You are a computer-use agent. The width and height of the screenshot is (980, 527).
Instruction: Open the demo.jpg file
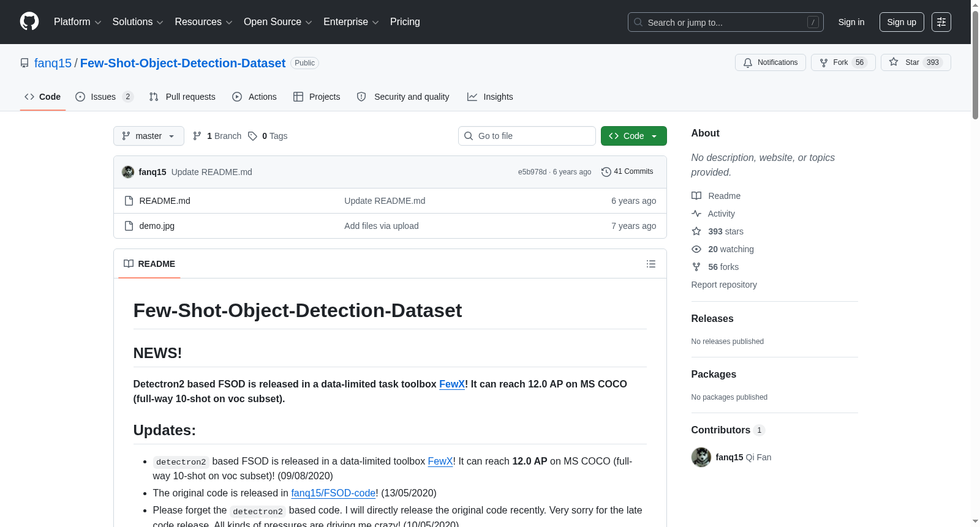(x=157, y=226)
